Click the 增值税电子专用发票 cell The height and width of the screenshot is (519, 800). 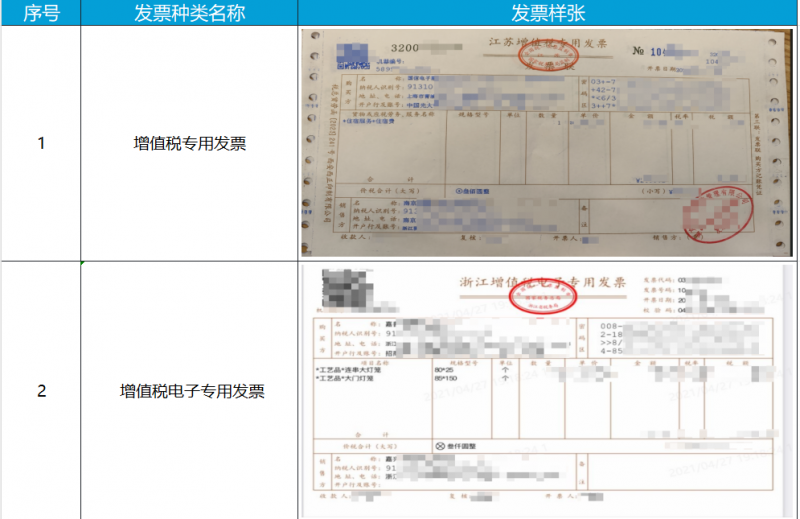pyautogui.click(x=189, y=391)
